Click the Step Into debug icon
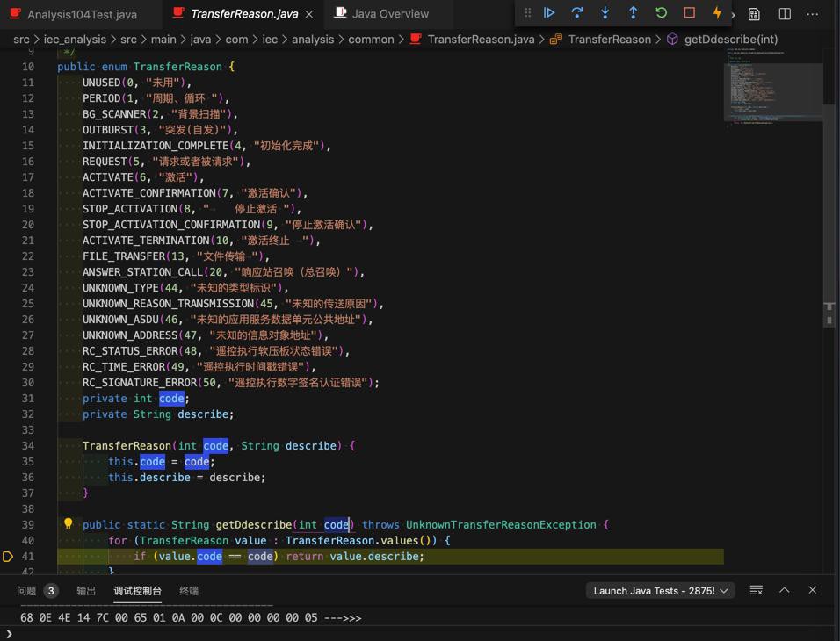 (605, 13)
